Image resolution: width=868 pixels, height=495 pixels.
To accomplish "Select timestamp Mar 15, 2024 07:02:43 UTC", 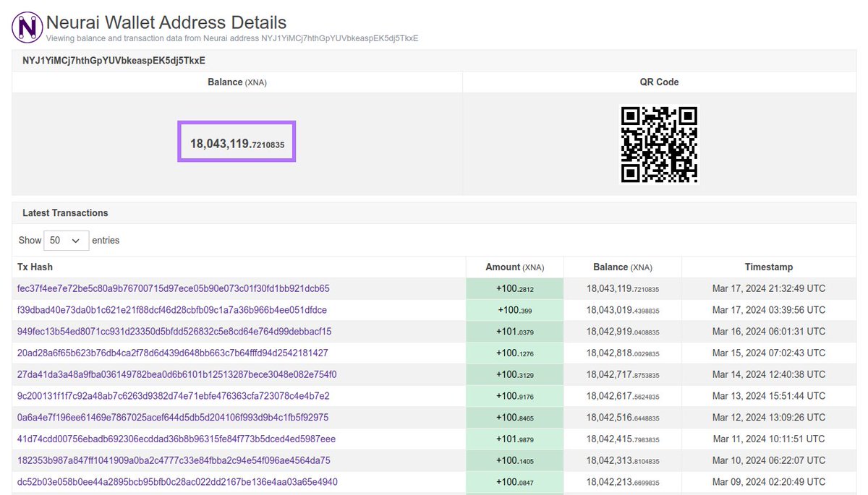I will [x=769, y=353].
